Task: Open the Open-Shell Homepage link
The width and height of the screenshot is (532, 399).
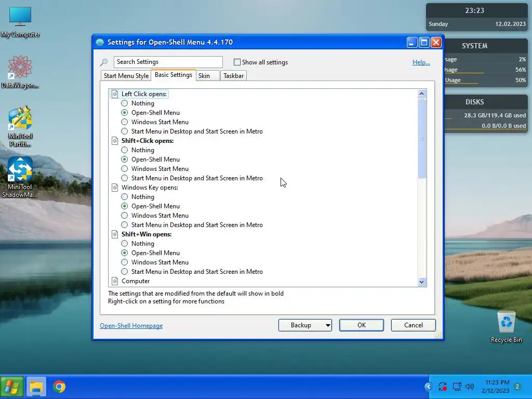Action: pos(131,326)
